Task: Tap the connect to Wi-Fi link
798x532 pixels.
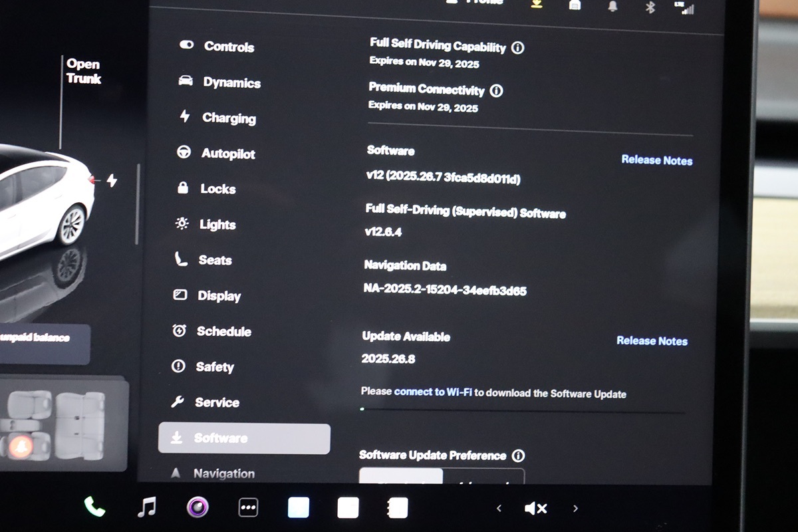Action: click(433, 392)
